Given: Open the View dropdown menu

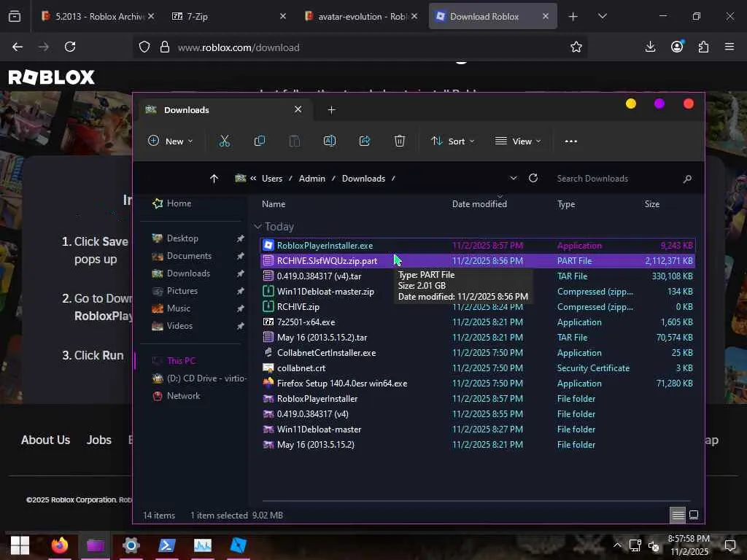Looking at the screenshot, I should coord(519,141).
